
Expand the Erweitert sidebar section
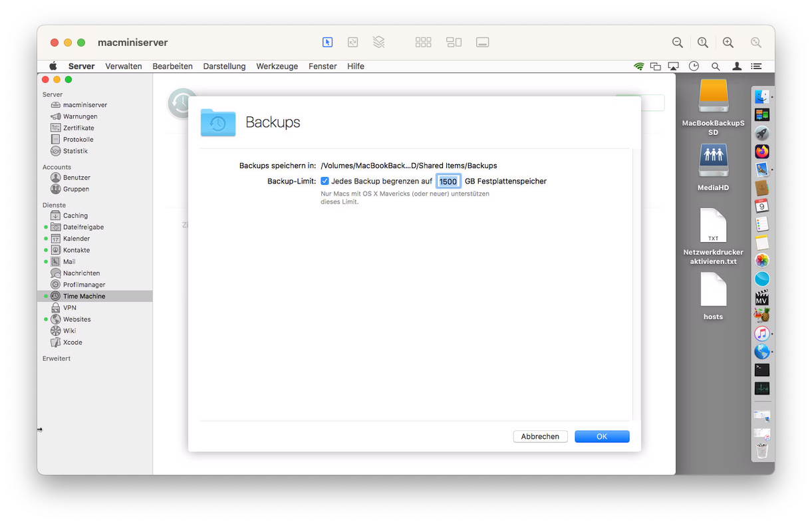tap(57, 358)
